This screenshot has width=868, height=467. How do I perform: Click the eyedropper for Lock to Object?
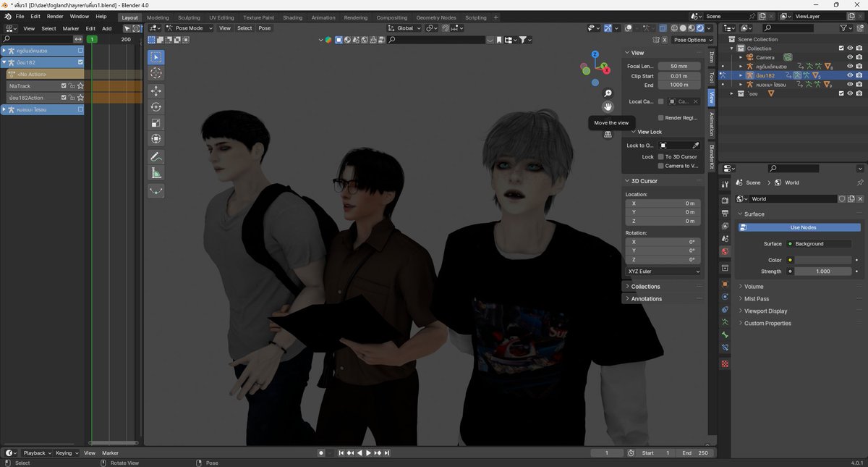pos(696,146)
